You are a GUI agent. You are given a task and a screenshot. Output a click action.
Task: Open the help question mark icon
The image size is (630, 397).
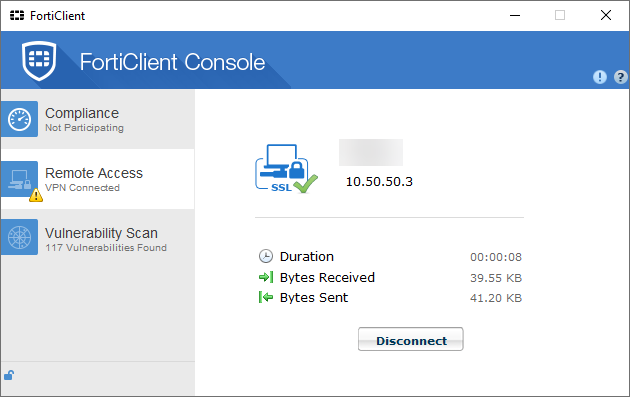tap(621, 77)
